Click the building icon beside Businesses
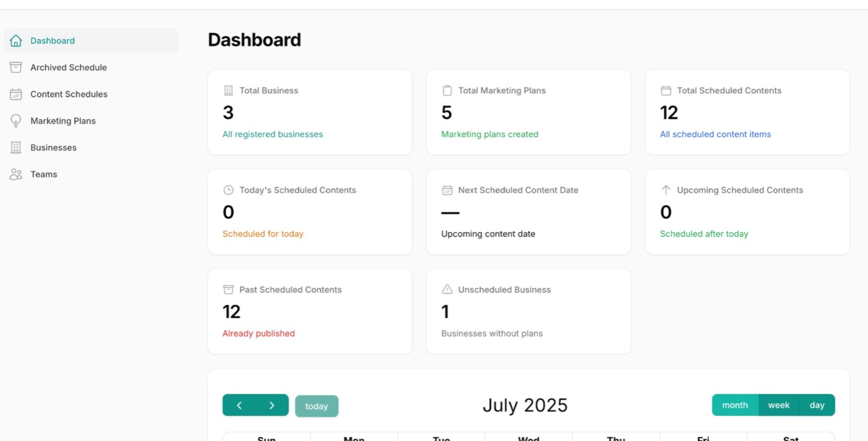 click(x=15, y=148)
